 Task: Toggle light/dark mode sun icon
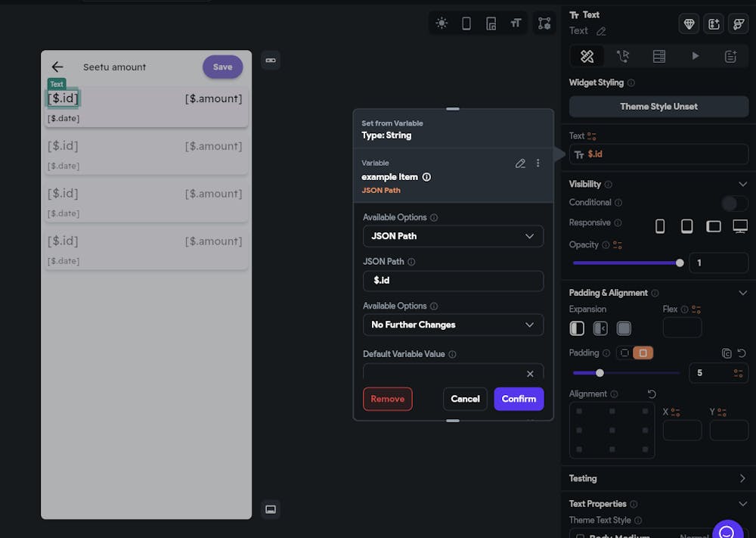click(x=442, y=23)
